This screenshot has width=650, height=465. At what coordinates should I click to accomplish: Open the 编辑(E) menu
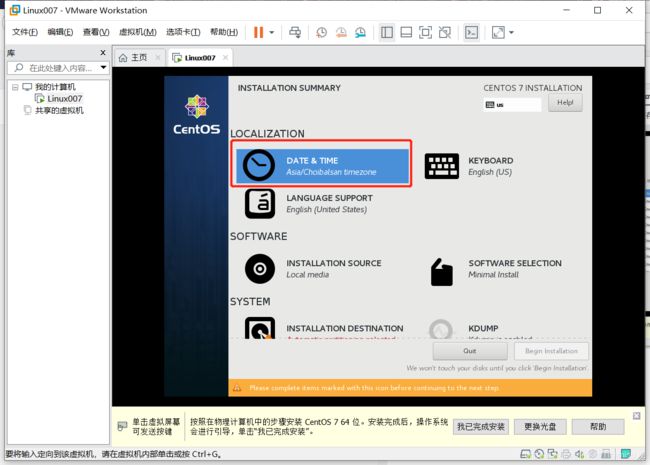click(60, 32)
